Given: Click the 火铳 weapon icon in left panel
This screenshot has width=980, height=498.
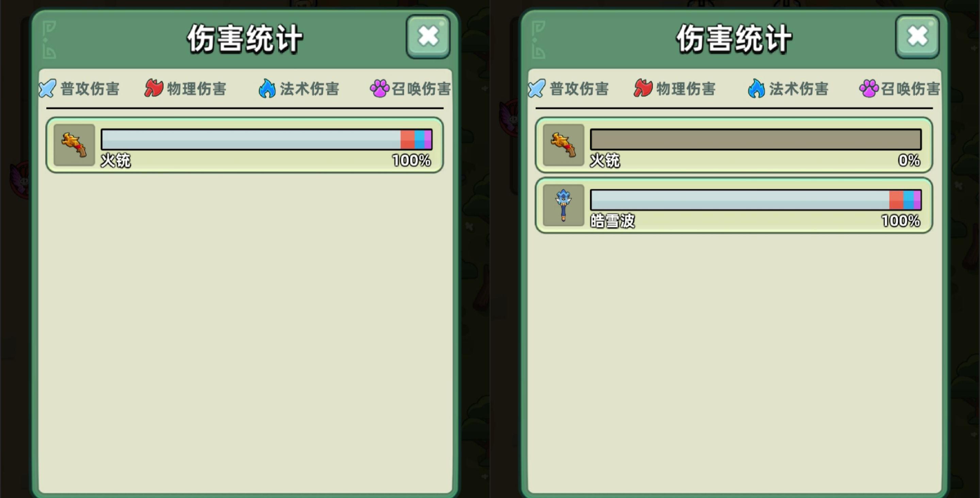Looking at the screenshot, I should point(74,145).
